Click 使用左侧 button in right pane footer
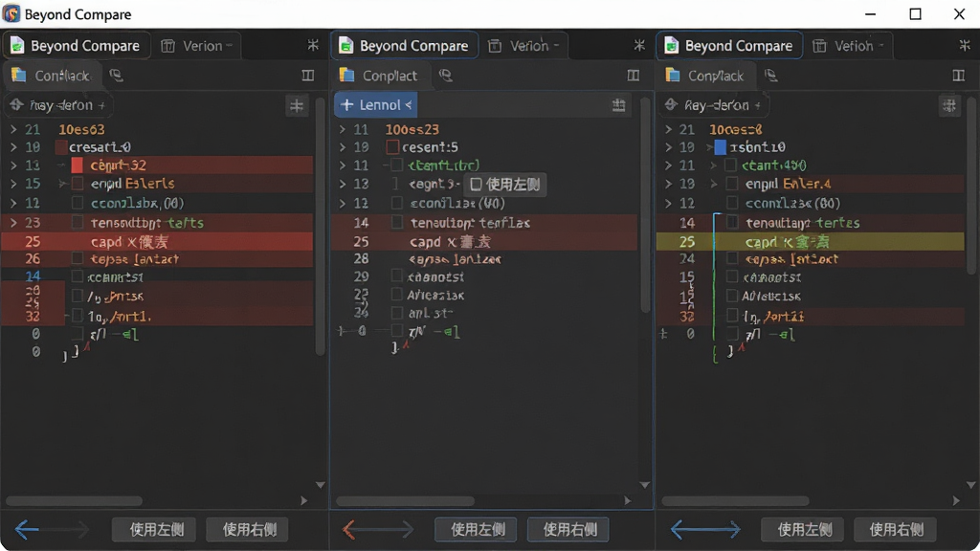 point(803,530)
